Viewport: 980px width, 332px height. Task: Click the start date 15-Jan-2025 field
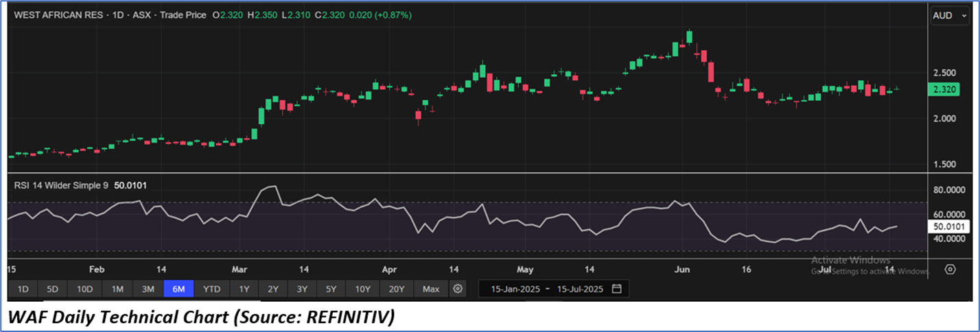(x=515, y=289)
